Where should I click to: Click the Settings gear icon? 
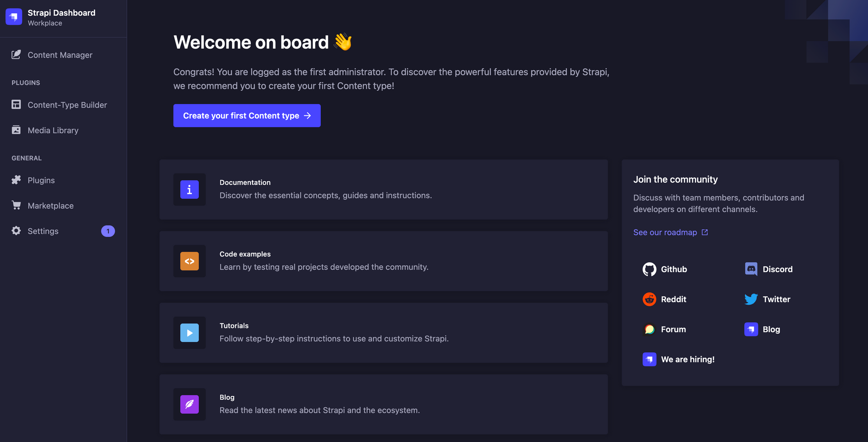(x=16, y=231)
